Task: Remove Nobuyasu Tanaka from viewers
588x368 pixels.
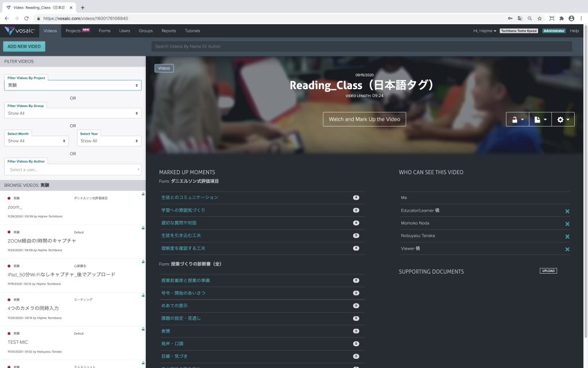Action: [567, 236]
